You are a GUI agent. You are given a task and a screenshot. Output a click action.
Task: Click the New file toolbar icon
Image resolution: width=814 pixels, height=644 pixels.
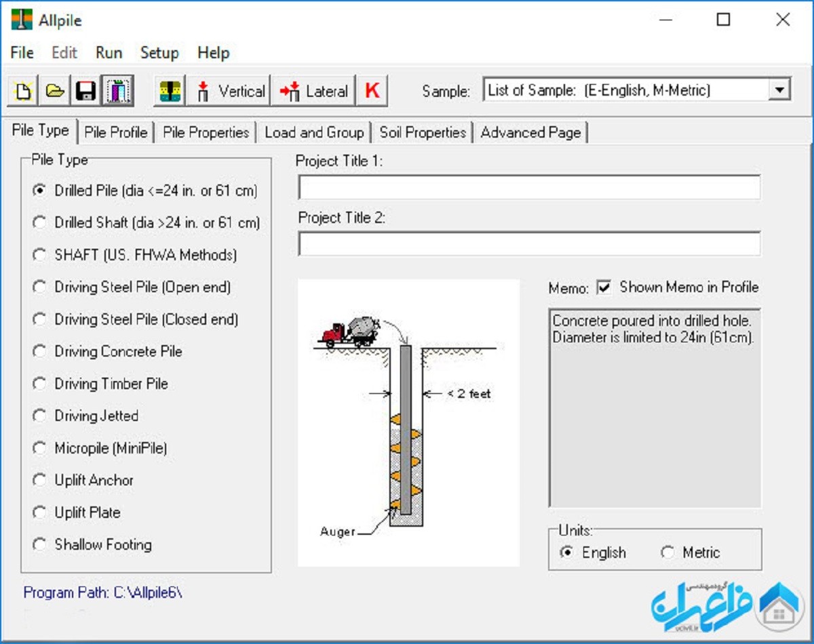(22, 91)
